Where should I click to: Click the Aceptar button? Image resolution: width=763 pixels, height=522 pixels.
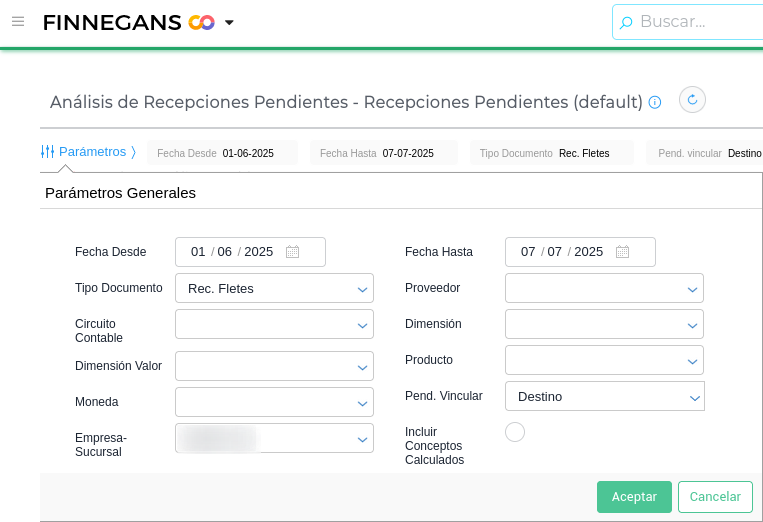click(x=634, y=497)
